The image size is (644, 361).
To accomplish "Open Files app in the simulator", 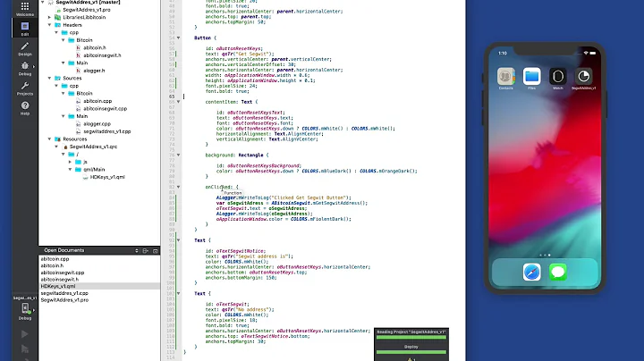I will tap(531, 76).
